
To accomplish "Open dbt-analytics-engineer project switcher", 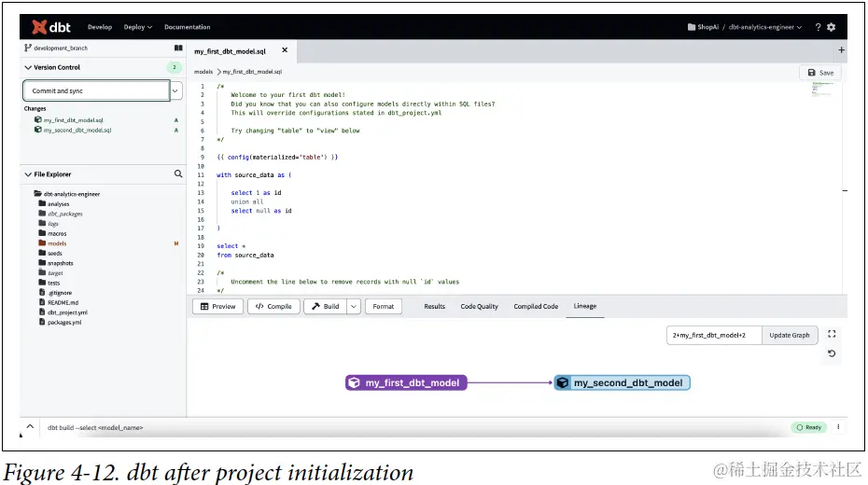I will (x=765, y=27).
